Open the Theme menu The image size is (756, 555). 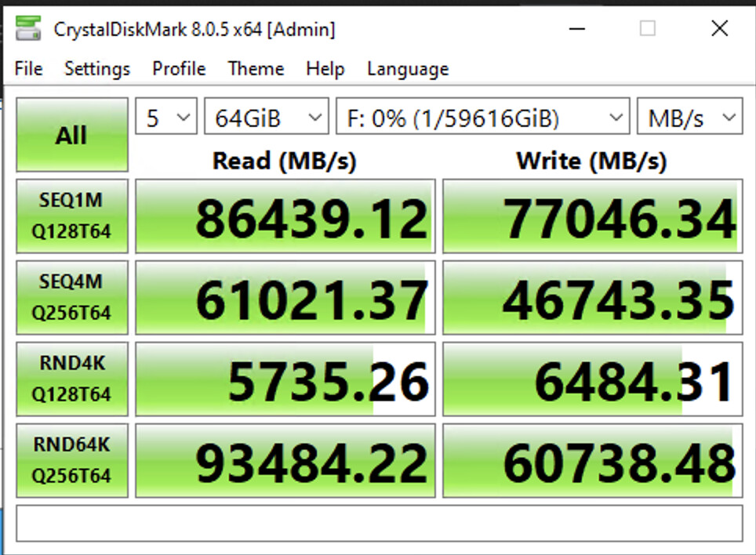[256, 69]
